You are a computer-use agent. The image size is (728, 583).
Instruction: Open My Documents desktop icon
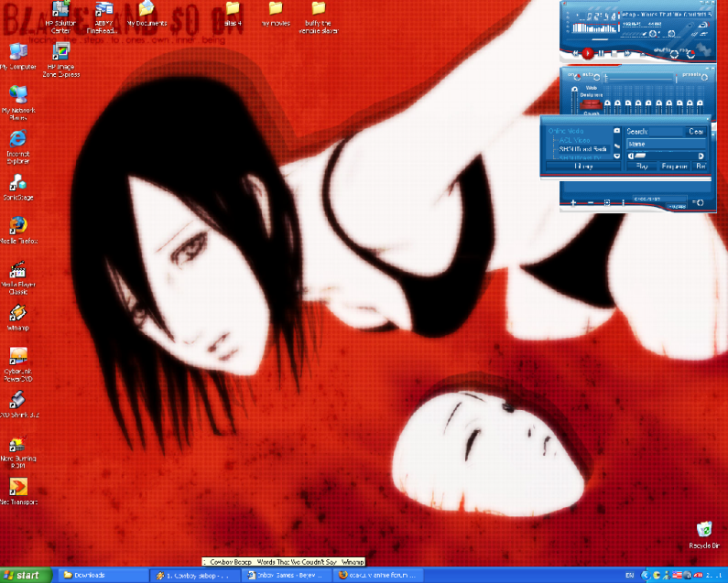point(147,14)
